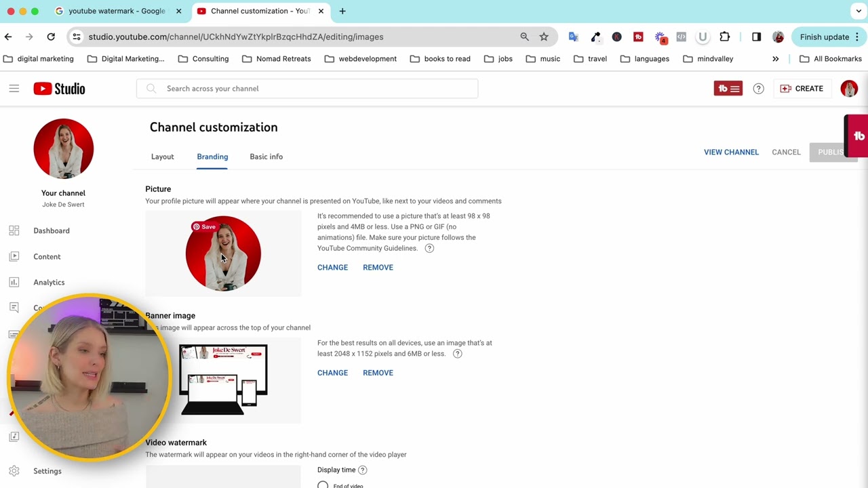Click VIEW CHANNEL link

tap(731, 152)
